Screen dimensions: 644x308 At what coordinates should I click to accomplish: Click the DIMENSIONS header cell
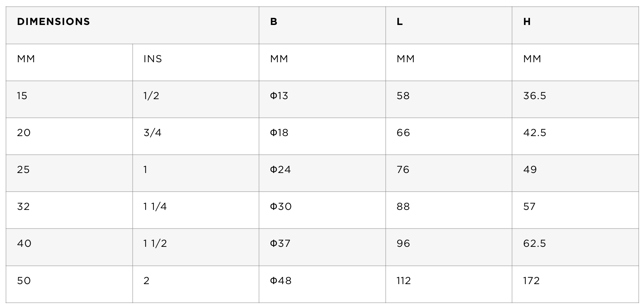[x=132, y=25]
